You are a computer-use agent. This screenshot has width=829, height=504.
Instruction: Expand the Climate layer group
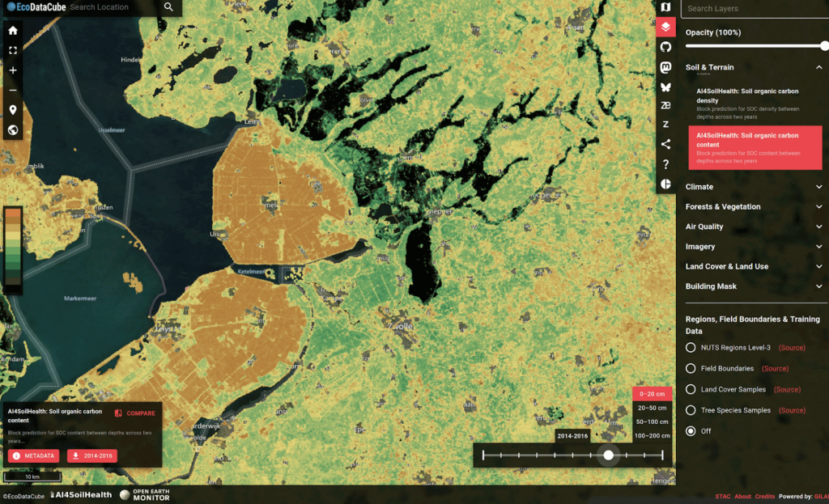coord(753,187)
